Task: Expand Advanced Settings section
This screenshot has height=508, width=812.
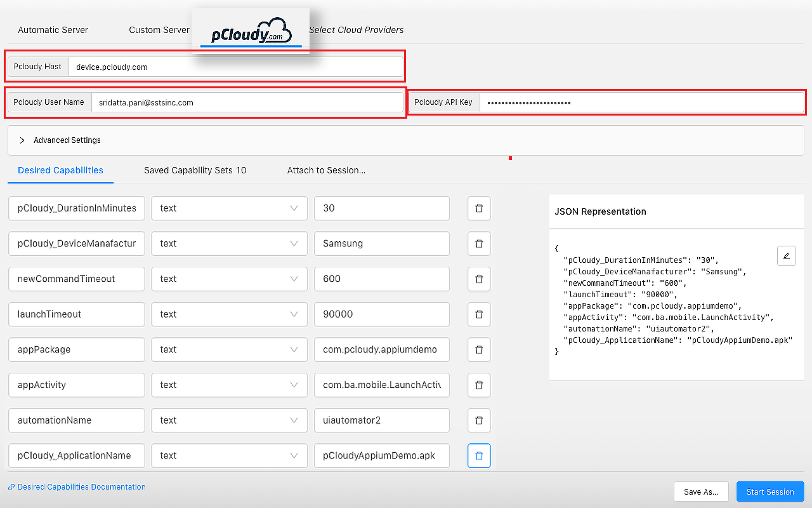Action: pos(406,140)
